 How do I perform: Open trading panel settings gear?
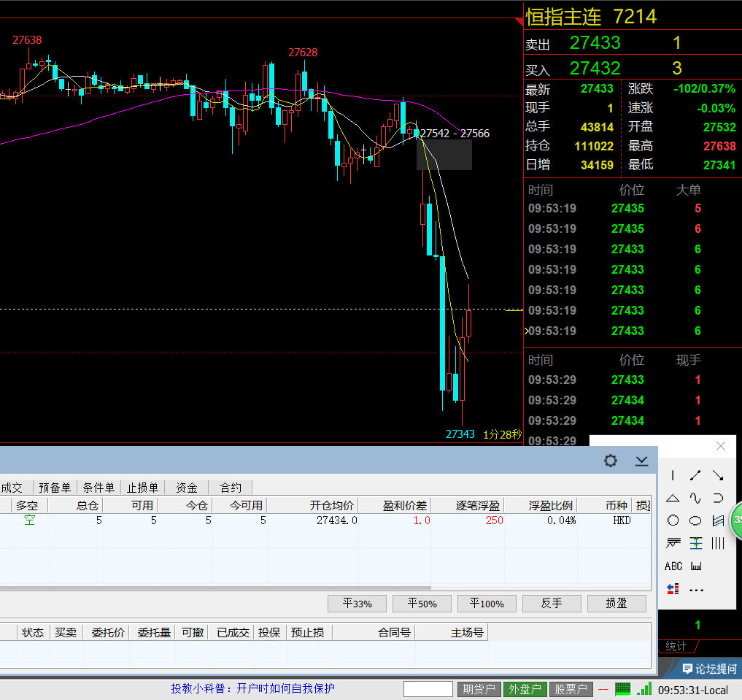coord(611,461)
